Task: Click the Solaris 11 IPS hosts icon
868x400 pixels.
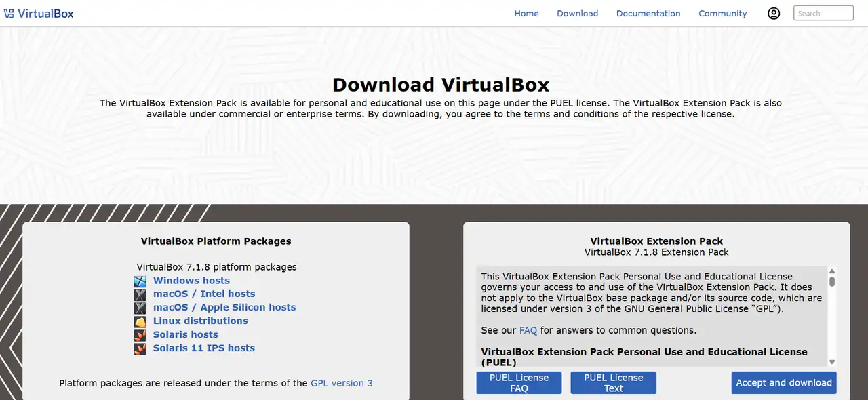Action: (x=140, y=348)
